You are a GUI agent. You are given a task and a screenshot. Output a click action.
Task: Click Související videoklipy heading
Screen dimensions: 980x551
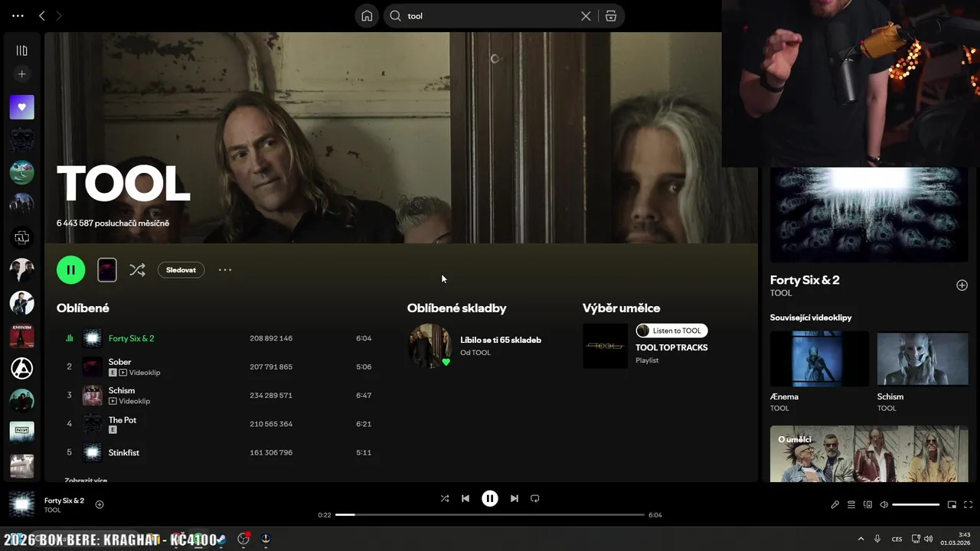(811, 318)
